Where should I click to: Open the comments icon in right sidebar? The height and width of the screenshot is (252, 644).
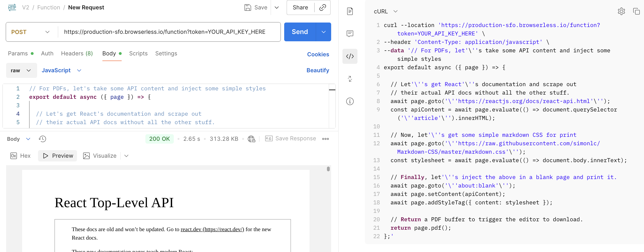coord(350,34)
